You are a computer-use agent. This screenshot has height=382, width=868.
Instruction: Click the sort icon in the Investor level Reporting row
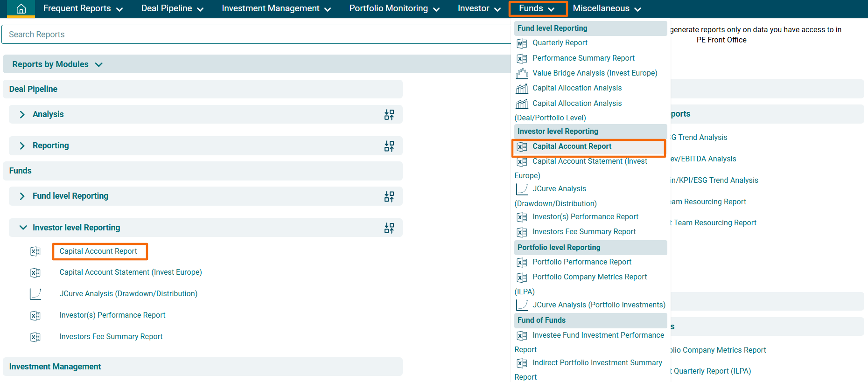pyautogui.click(x=389, y=228)
